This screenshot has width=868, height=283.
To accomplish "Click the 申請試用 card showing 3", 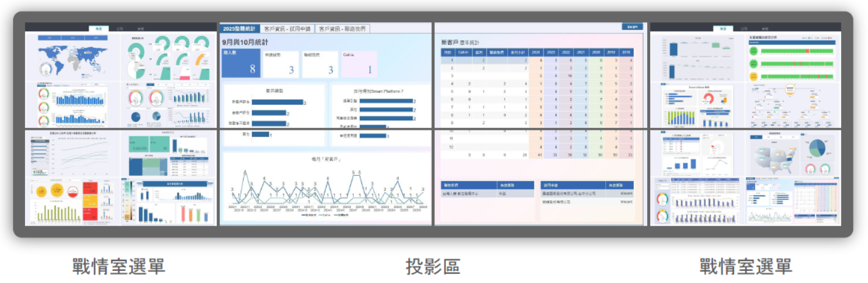I will coord(281,64).
